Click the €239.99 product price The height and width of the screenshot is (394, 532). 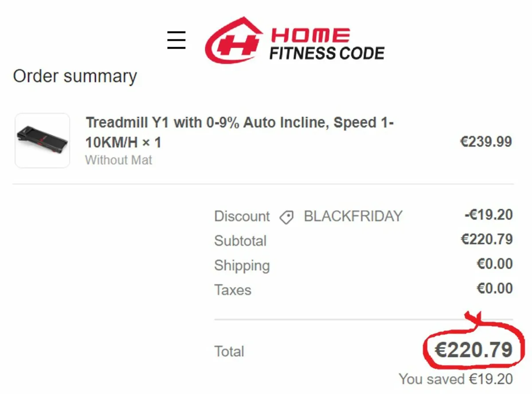pos(486,142)
